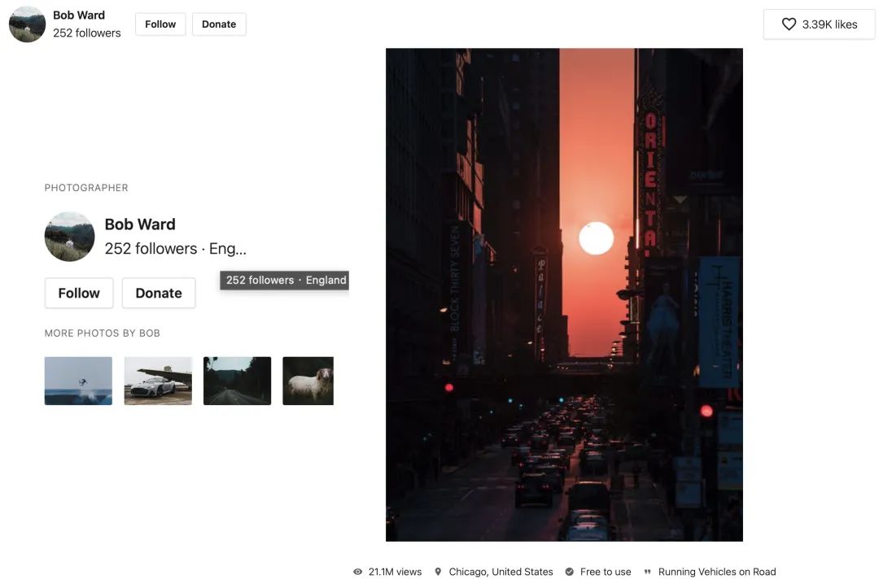Open the white sheep thumbnail
This screenshot has width=879, height=588.
click(x=308, y=381)
